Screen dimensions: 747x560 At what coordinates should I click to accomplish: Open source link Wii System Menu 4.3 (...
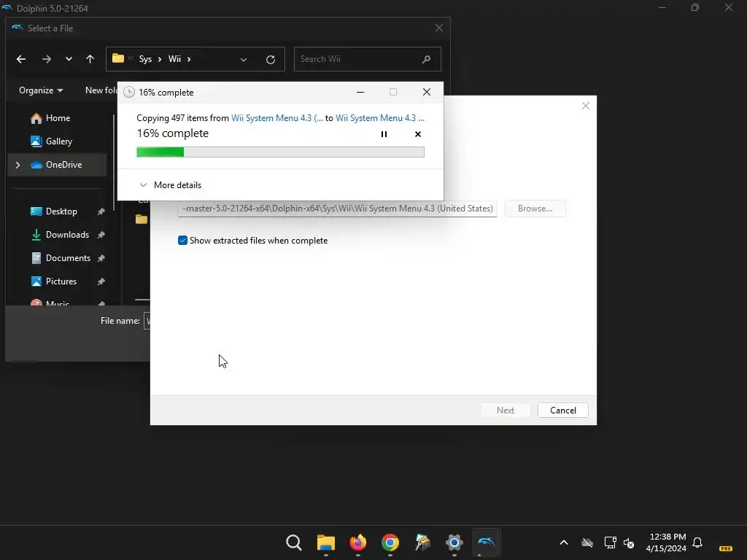tap(276, 117)
